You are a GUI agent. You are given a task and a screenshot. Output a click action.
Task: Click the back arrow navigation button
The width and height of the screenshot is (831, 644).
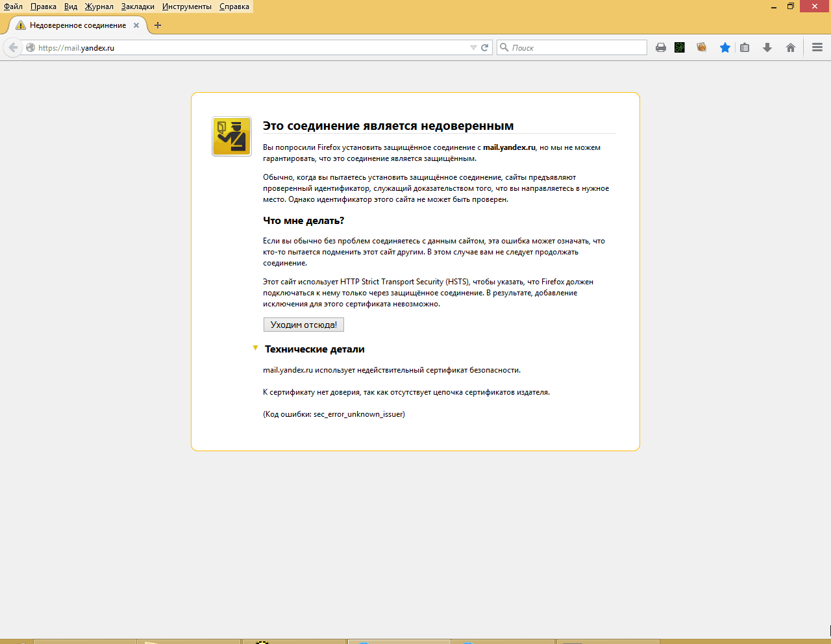[13, 47]
